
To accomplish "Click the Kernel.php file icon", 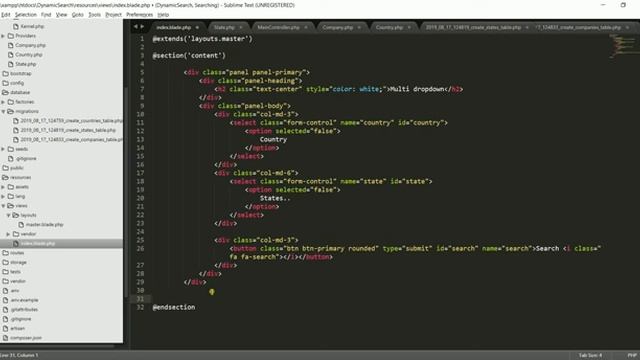I will pyautogui.click(x=16, y=27).
